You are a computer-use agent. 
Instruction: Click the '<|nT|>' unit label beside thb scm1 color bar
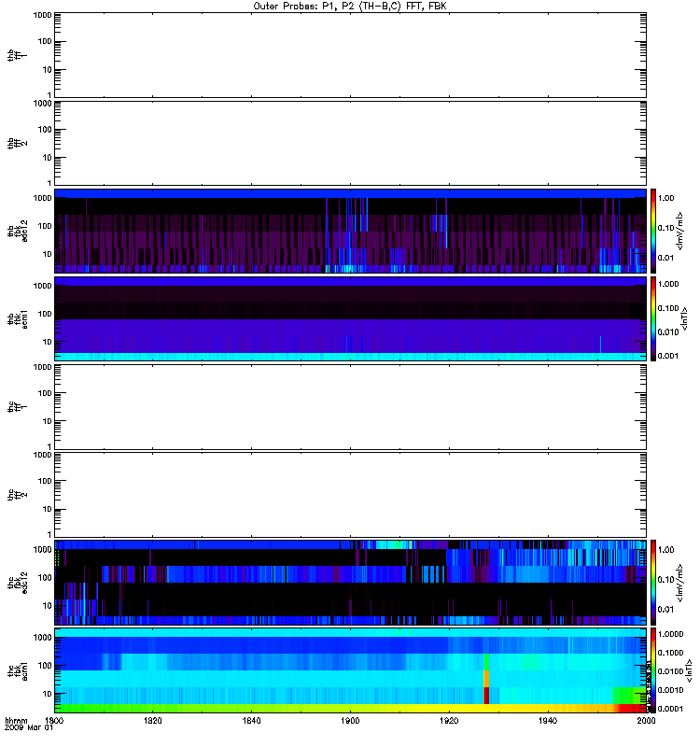pos(685,318)
